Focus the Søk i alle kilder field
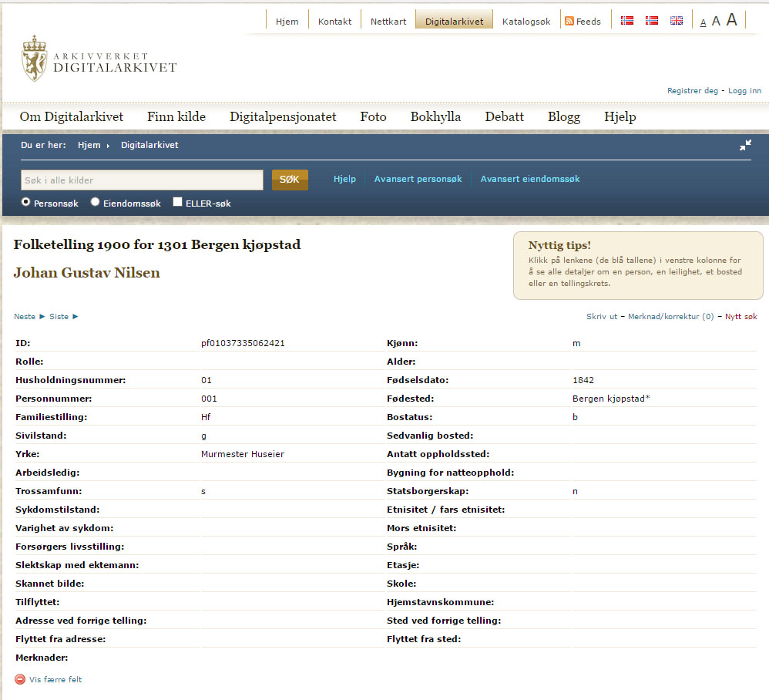The width and height of the screenshot is (769, 700). pos(142,180)
